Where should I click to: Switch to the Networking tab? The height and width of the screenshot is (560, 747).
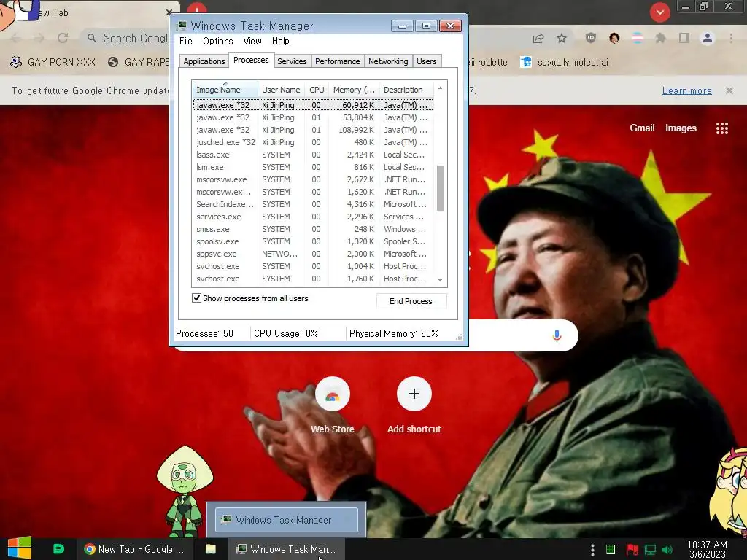pos(388,61)
